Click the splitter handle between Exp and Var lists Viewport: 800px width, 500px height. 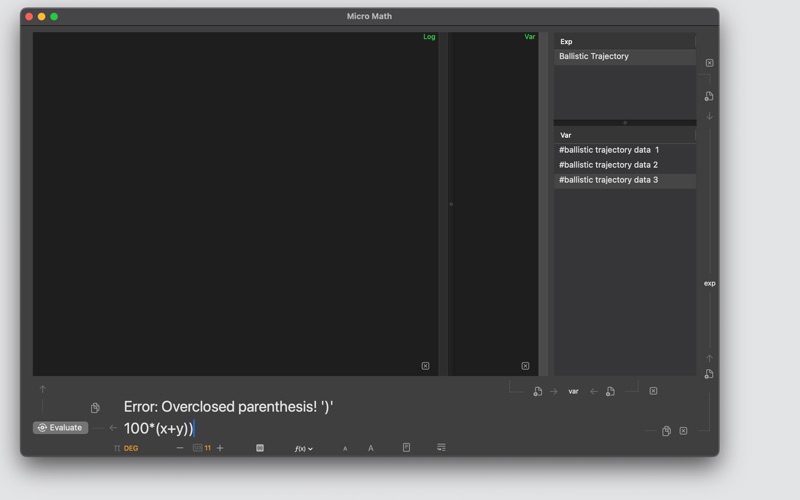625,122
